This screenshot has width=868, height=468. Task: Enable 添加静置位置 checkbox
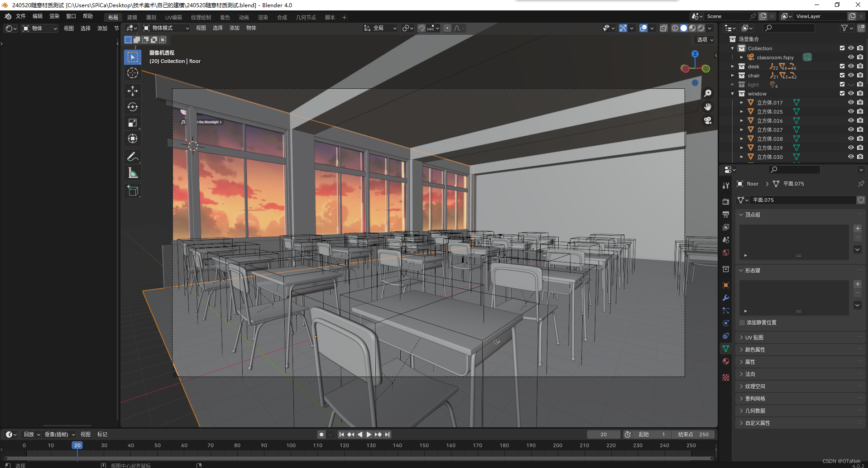coord(742,323)
